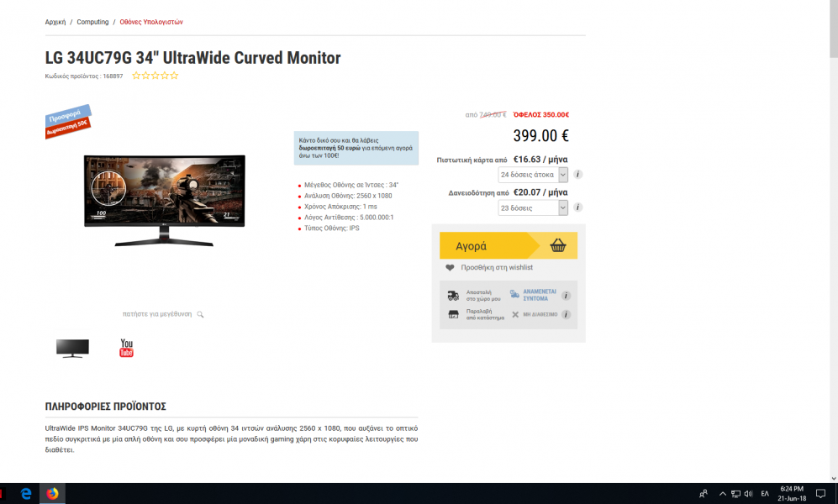Screen dimensions: 838x504
Task: Switch the ΕΛ input language
Action: (x=765, y=493)
